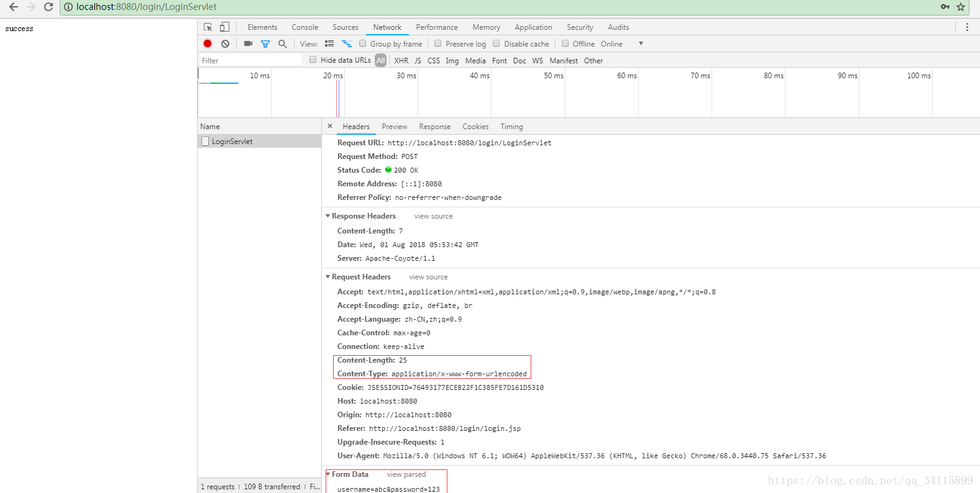Filter requests by Font
This screenshot has width=980, height=493.
click(500, 61)
